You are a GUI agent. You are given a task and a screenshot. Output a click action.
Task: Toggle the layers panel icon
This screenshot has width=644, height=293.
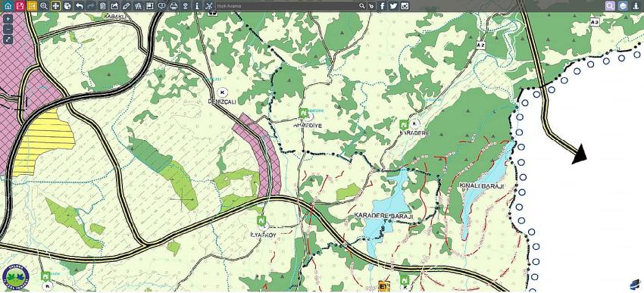pyautogui.click(x=623, y=6)
